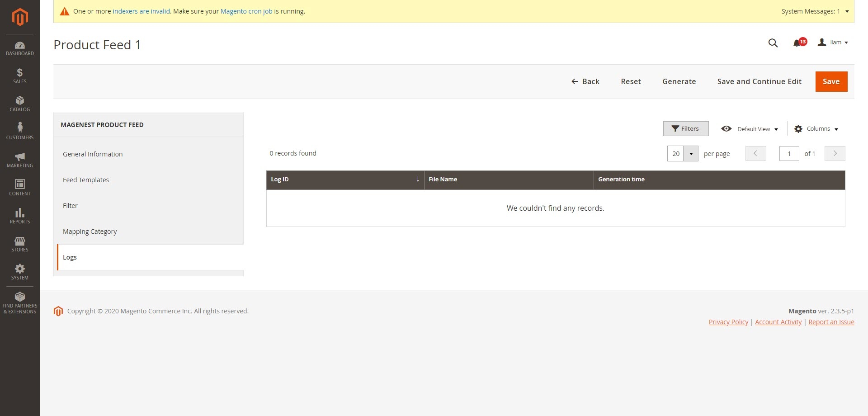
Task: Open the Columns dropdown
Action: (816, 129)
